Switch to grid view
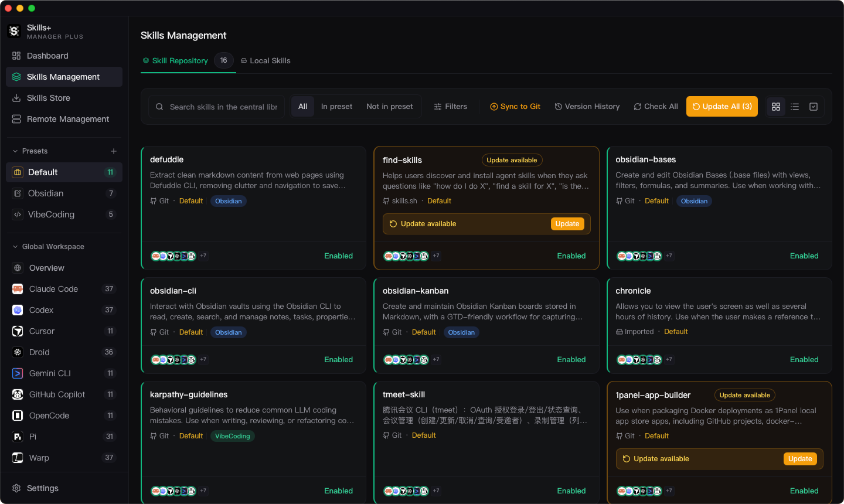This screenshot has width=844, height=504. coord(776,107)
